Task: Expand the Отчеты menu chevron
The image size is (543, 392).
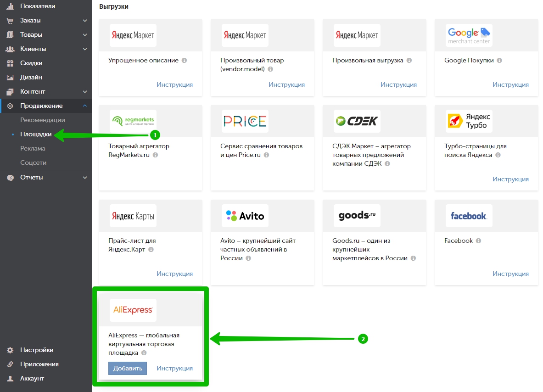Action: click(85, 177)
